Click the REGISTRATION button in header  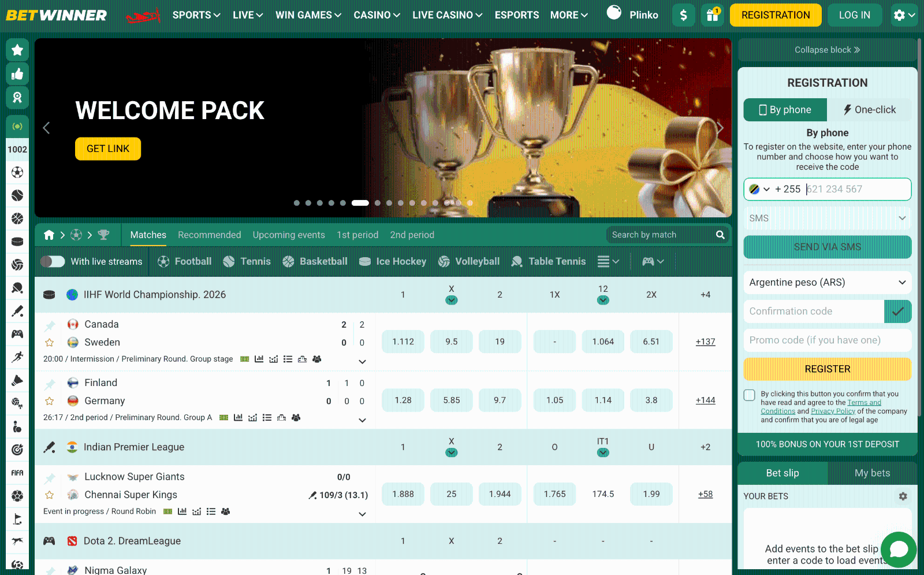coord(776,15)
